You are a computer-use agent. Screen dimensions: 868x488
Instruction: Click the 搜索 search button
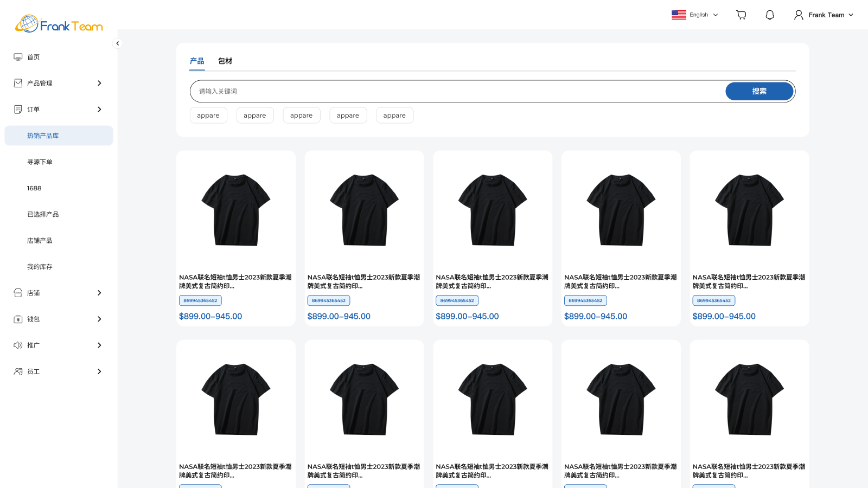(759, 91)
